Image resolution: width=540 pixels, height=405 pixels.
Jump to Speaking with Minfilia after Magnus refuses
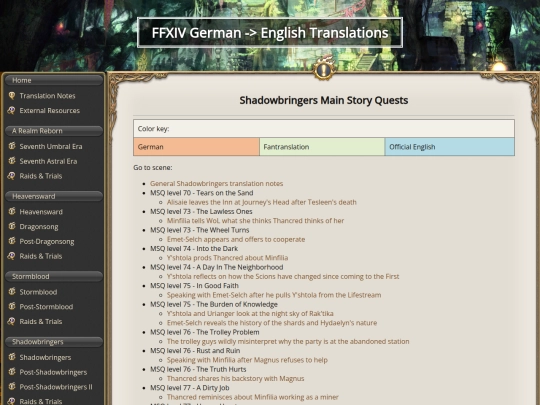pos(247,360)
